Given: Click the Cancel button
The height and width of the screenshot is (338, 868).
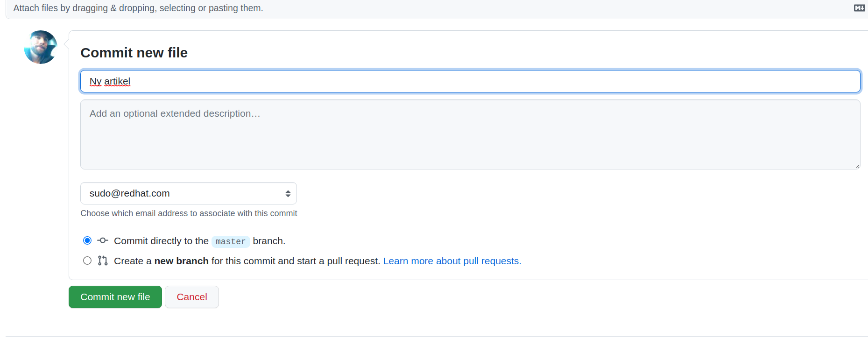Looking at the screenshot, I should click(x=192, y=297).
